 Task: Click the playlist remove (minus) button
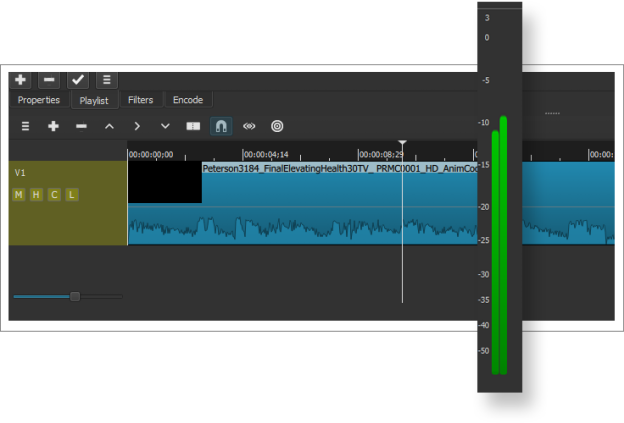(x=49, y=80)
